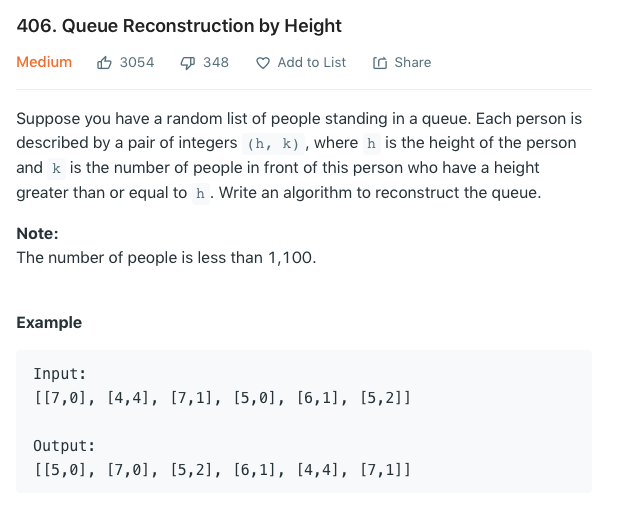Click the Output: line in code block

click(64, 446)
